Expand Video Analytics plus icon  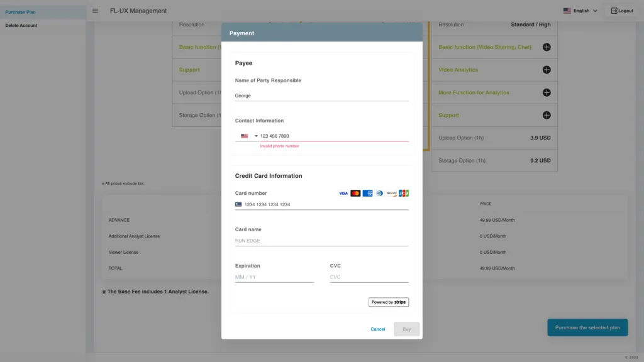547,70
